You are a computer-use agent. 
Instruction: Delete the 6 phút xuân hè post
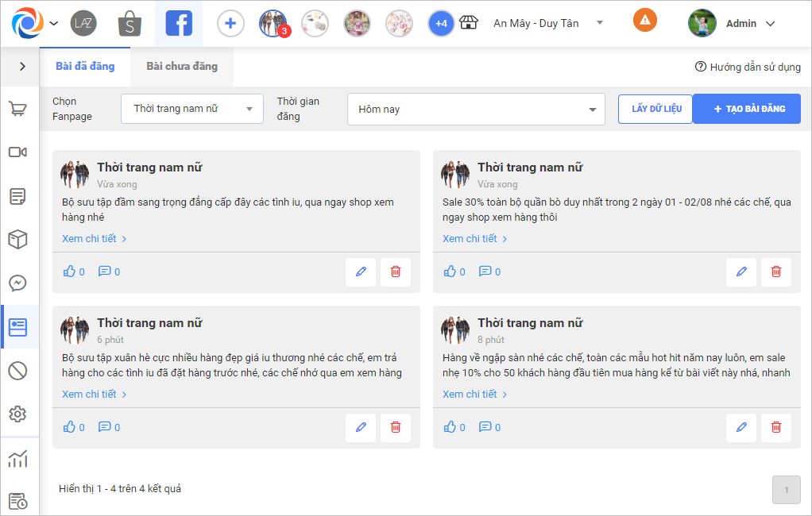coord(396,428)
